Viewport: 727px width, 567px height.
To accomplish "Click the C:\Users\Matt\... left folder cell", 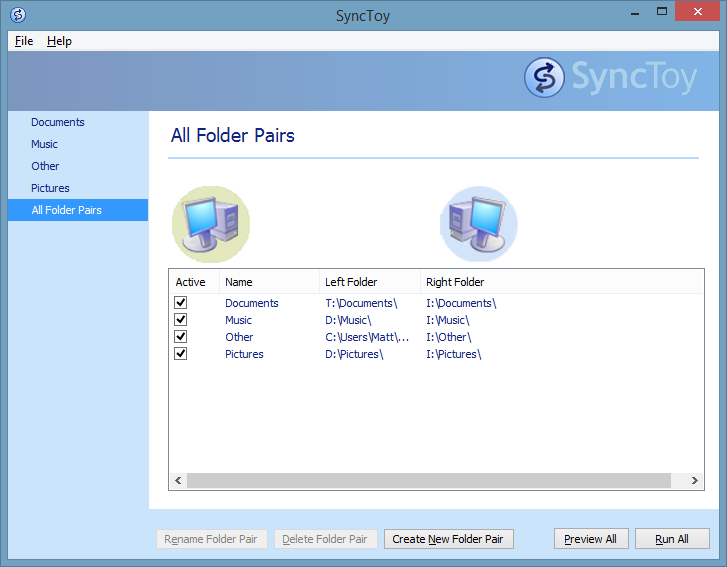I will [367, 337].
